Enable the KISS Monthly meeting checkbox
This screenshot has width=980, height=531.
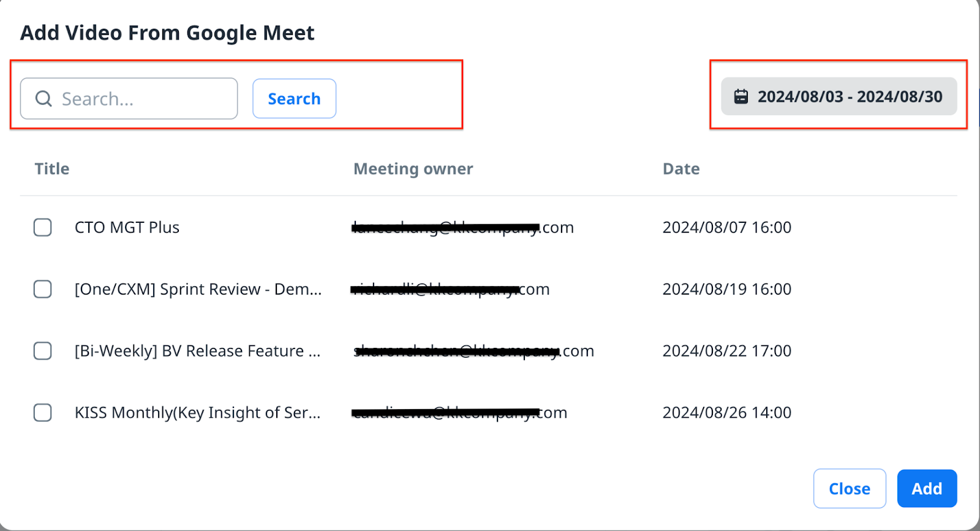tap(42, 413)
